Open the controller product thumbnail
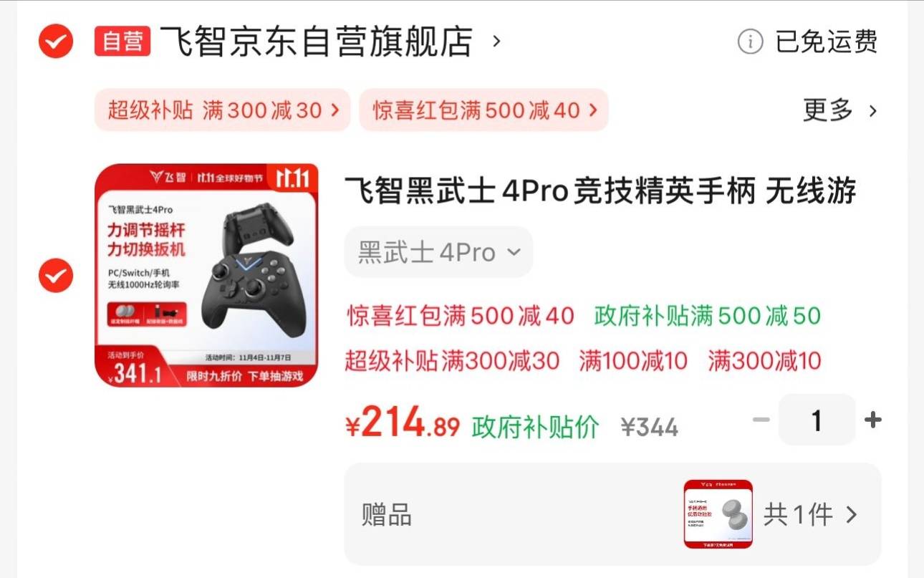Viewport: 924px width, 578px height. pyautogui.click(x=206, y=276)
